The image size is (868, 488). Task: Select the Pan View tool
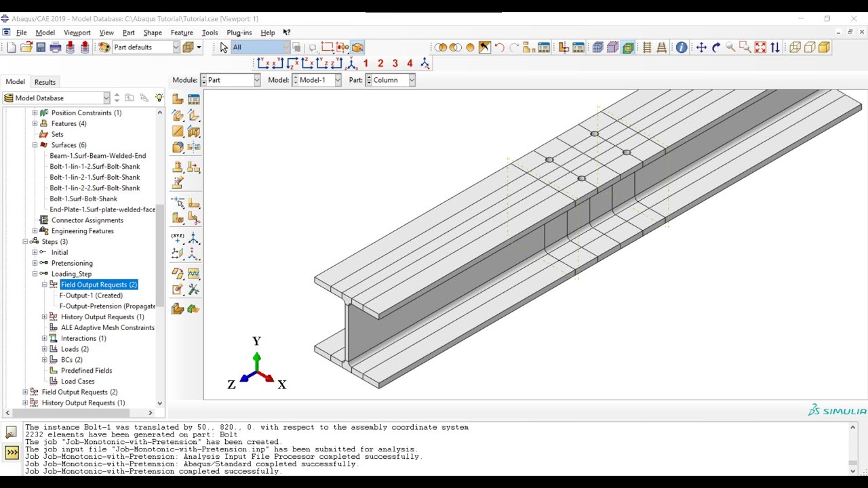point(701,47)
